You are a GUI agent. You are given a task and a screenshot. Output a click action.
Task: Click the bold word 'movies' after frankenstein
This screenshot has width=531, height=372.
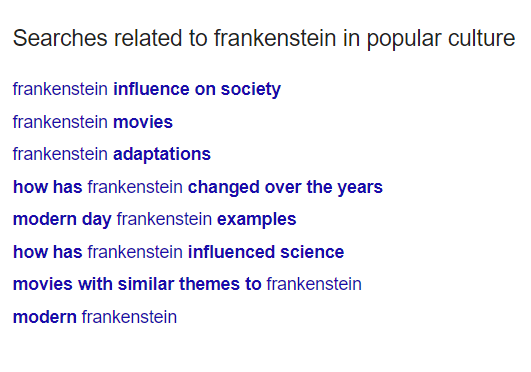143,122
